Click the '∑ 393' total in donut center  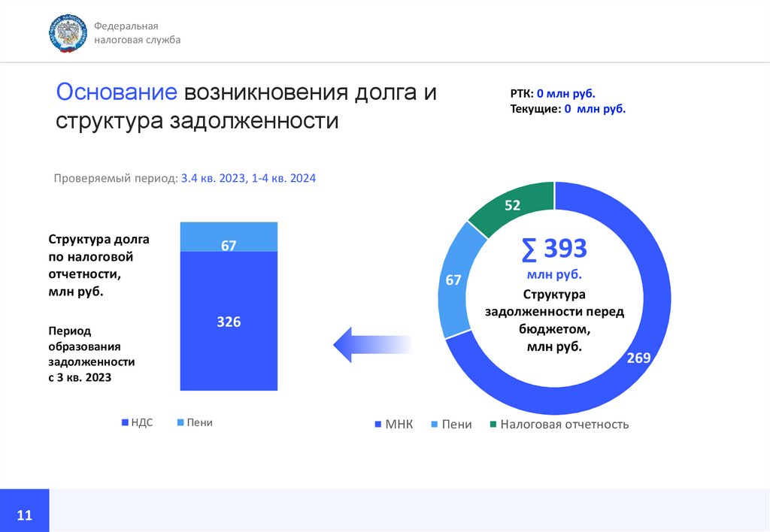pyautogui.click(x=554, y=248)
